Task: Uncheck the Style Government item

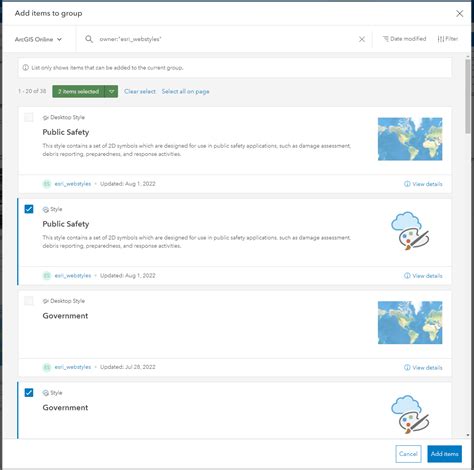Action: 29,393
